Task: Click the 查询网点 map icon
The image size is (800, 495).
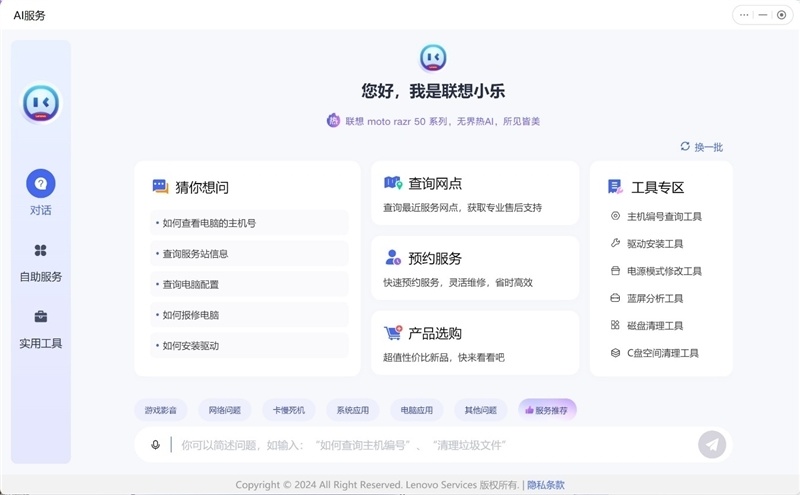Action: tap(392, 184)
